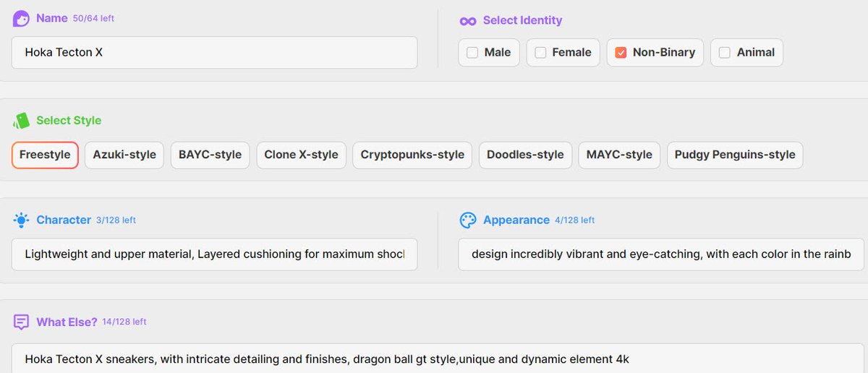Image resolution: width=868 pixels, height=373 pixels.
Task: Click the purple Name face icon
Action: (x=21, y=19)
